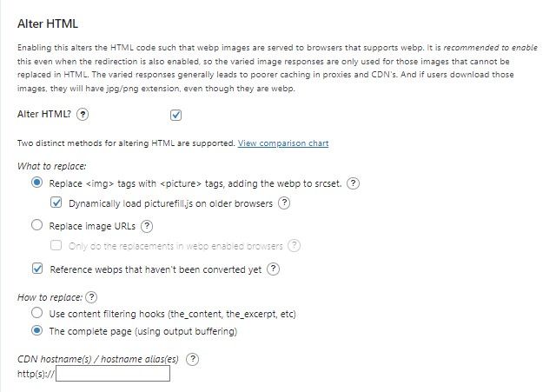
Task: Show help next to How to replace
Action: [x=91, y=297]
